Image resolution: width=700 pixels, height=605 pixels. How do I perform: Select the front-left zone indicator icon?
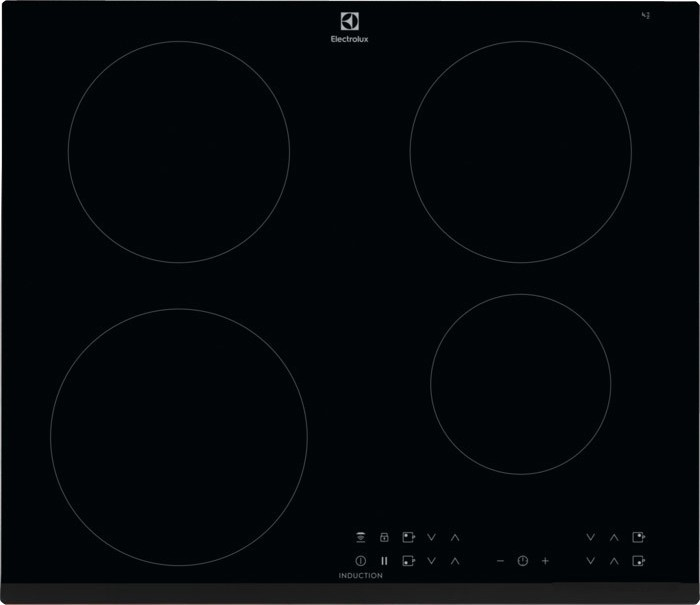point(408,561)
